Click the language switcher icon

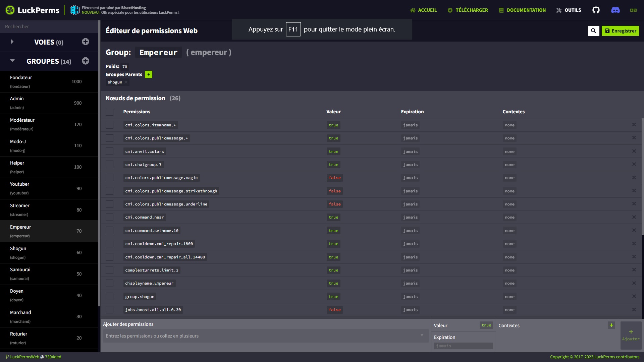click(633, 10)
